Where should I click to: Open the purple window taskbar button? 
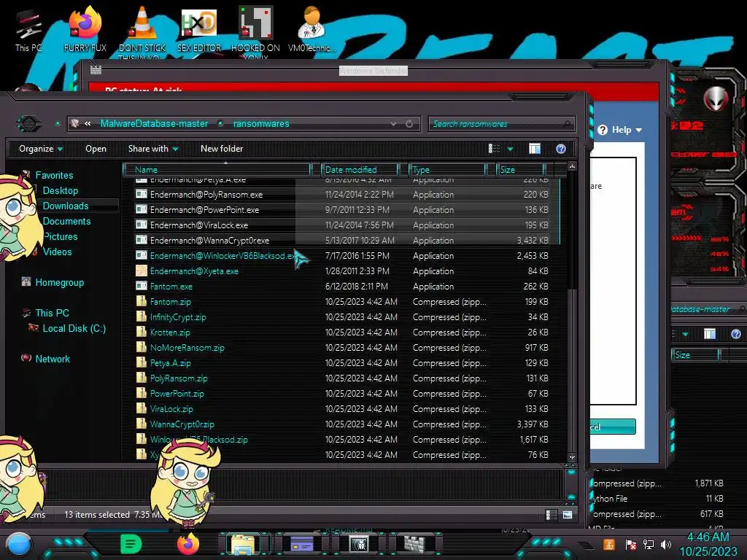301,544
